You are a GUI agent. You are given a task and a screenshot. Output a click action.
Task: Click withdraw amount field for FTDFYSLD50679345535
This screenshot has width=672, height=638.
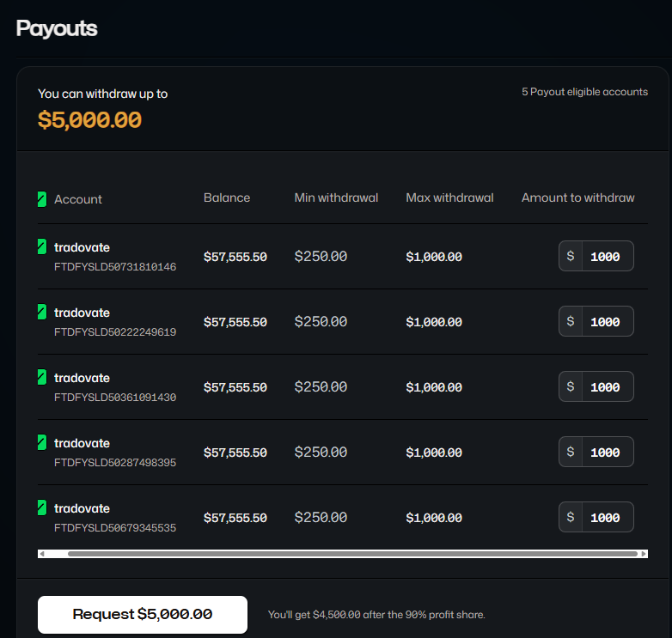596,517
